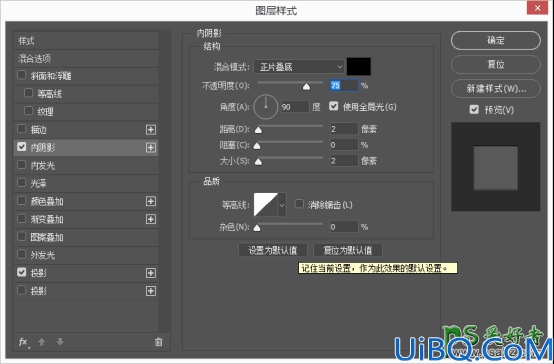Add another 内阴影 effect with plus icon

151,148
